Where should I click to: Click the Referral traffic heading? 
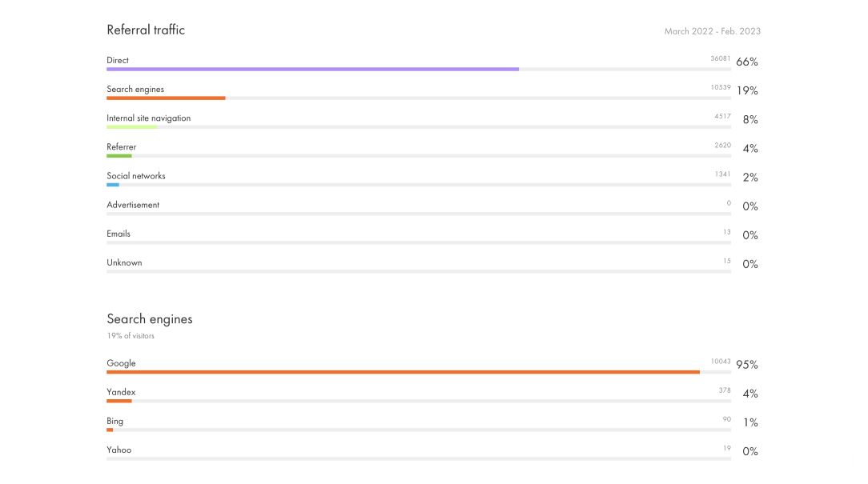[146, 30]
